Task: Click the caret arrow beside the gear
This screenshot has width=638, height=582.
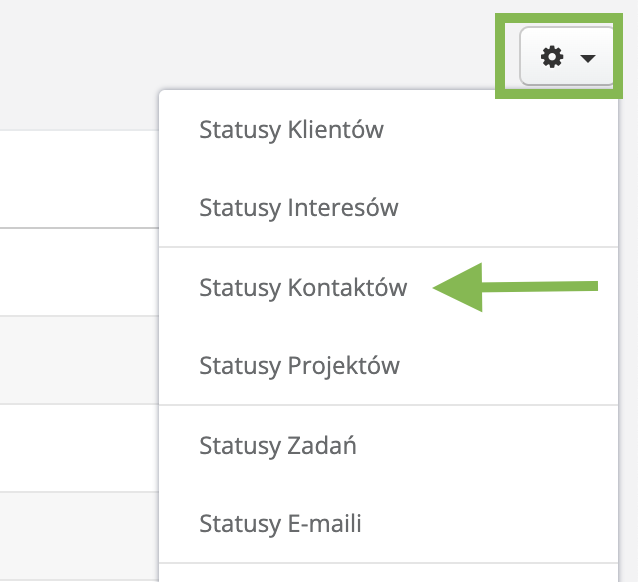Action: click(588, 58)
